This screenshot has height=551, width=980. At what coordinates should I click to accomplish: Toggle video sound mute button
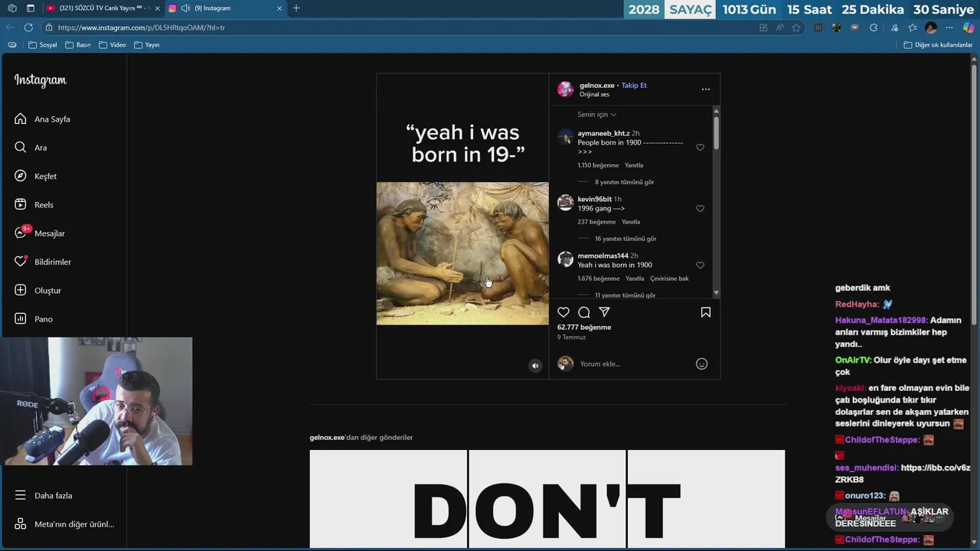coord(535,366)
